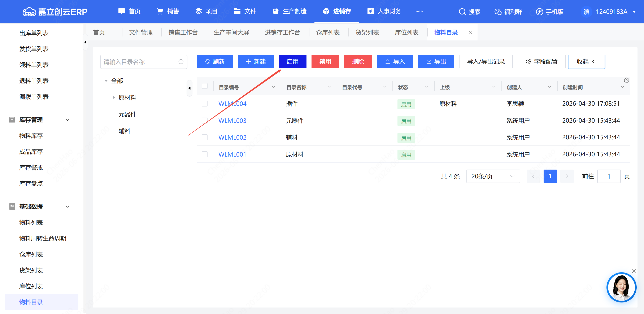Click the 导入 upload button

[395, 61]
